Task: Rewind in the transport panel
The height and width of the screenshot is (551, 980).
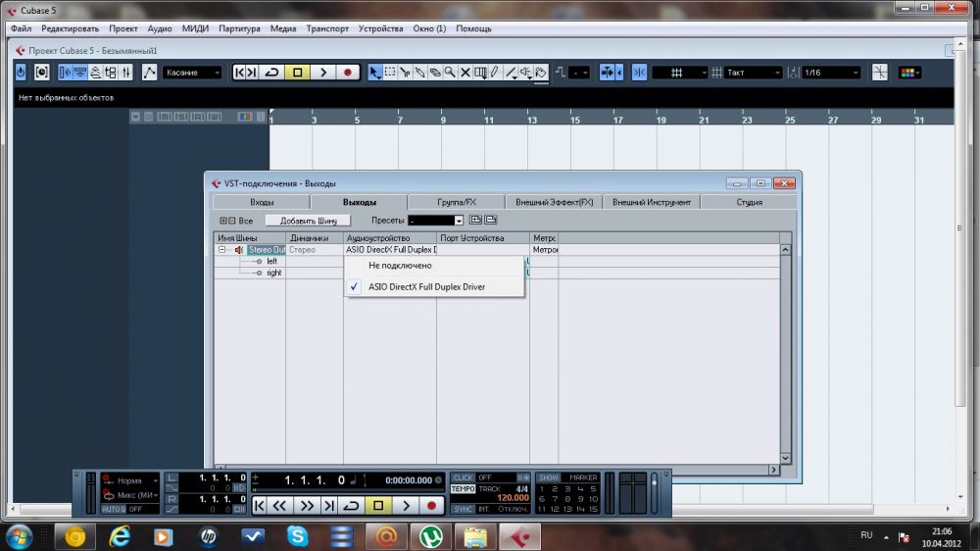Action: click(x=279, y=505)
